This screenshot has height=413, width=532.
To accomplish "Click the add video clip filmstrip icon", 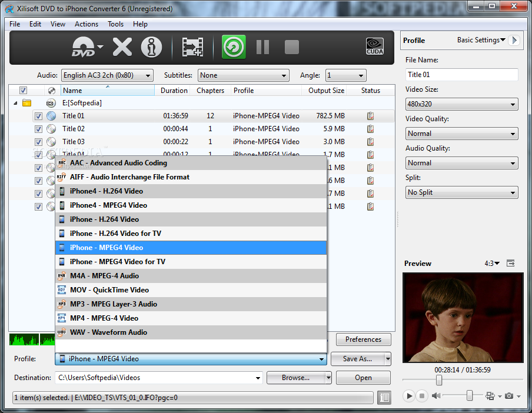I will pos(192,47).
